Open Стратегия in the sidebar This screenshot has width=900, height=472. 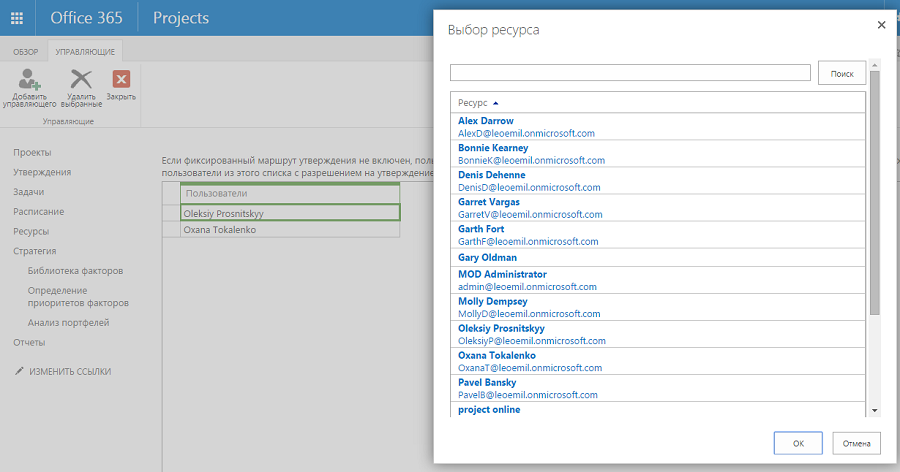tap(34, 251)
